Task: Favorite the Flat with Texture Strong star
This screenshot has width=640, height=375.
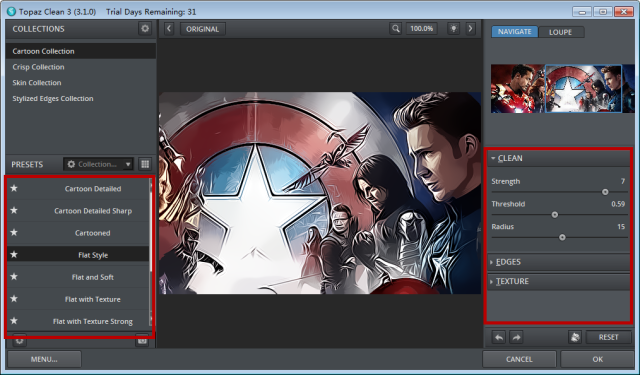Action: click(x=14, y=320)
